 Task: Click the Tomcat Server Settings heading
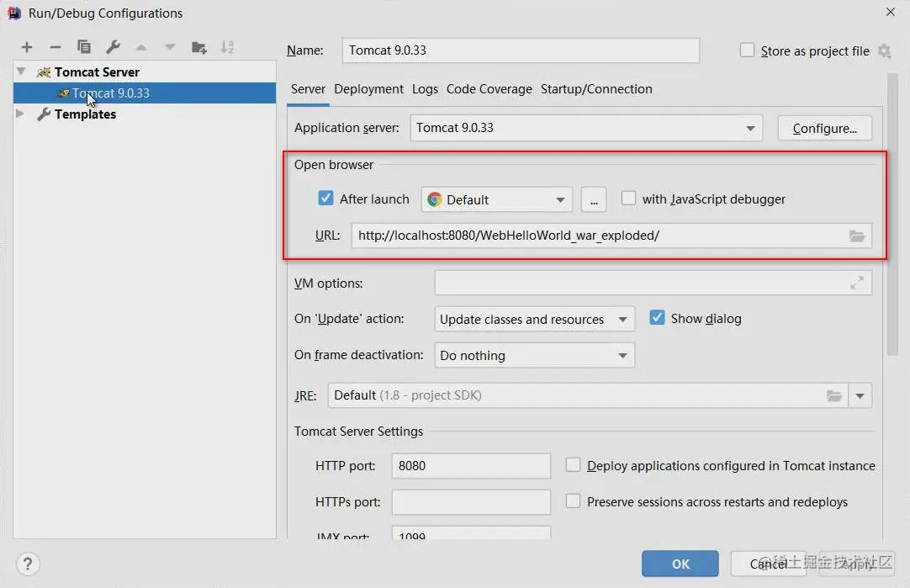tap(358, 432)
